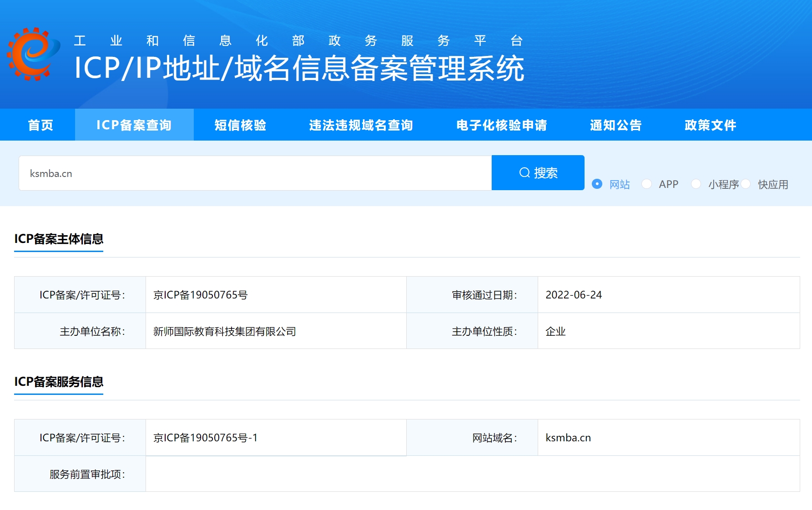Image resolution: width=812 pixels, height=510 pixels.
Task: Click the ICP备案服务信息 section heading
Action: click(x=59, y=383)
